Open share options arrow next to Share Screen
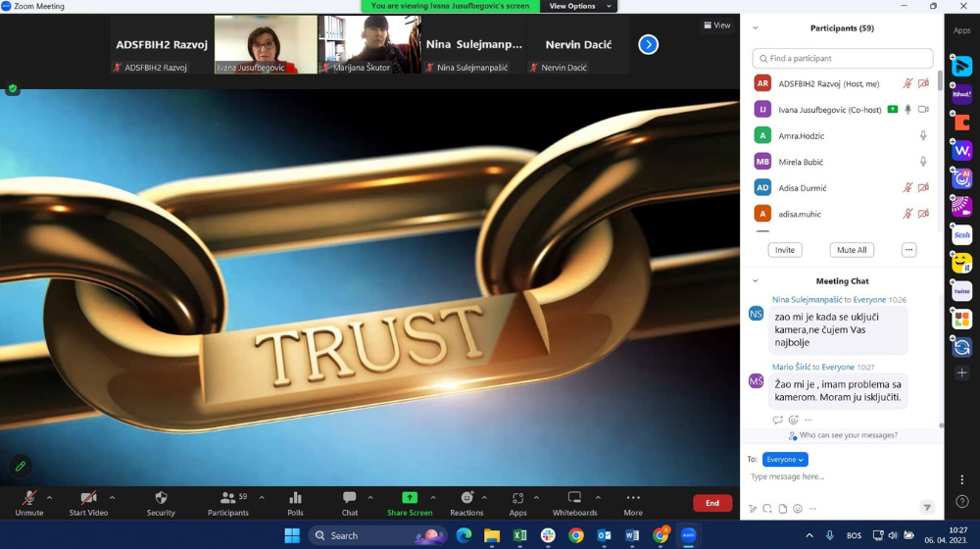The image size is (980, 549). point(433,498)
